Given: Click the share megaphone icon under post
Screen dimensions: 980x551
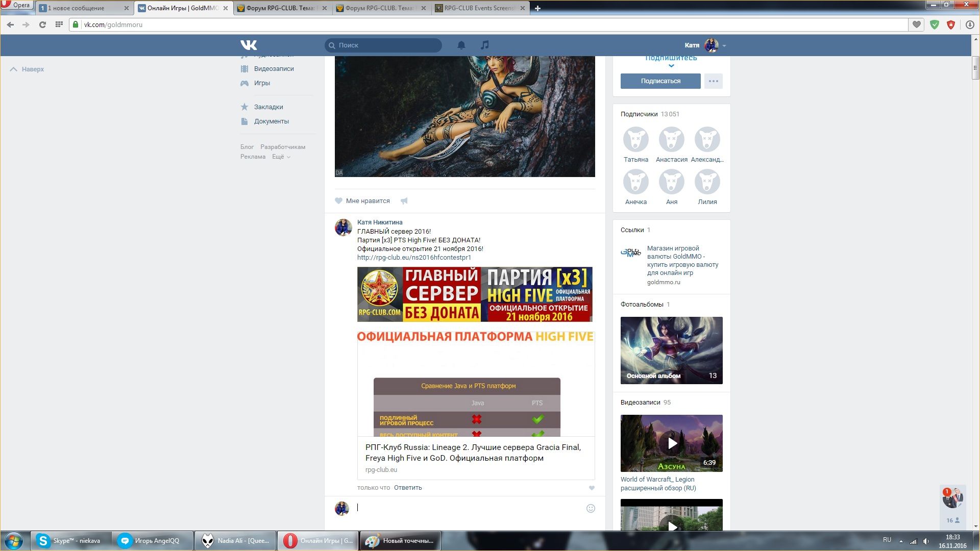Looking at the screenshot, I should pyautogui.click(x=404, y=201).
